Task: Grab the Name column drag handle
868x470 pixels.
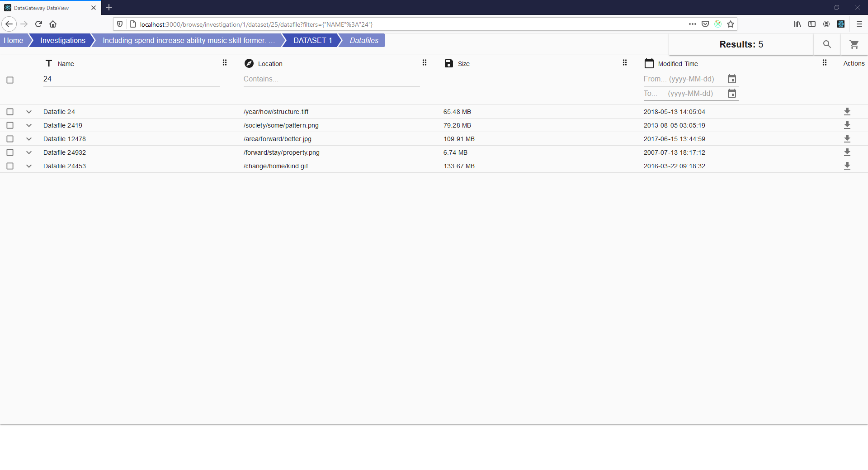Action: coord(224,62)
